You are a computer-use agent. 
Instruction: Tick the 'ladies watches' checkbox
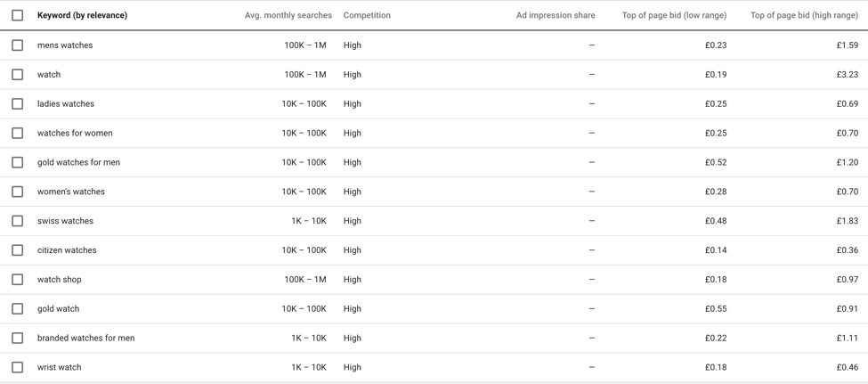click(17, 104)
